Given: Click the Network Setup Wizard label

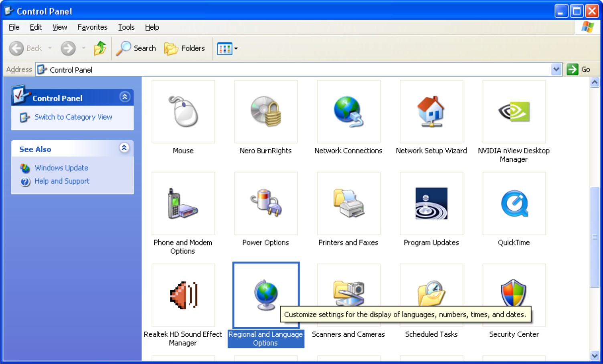Looking at the screenshot, I should click(431, 151).
